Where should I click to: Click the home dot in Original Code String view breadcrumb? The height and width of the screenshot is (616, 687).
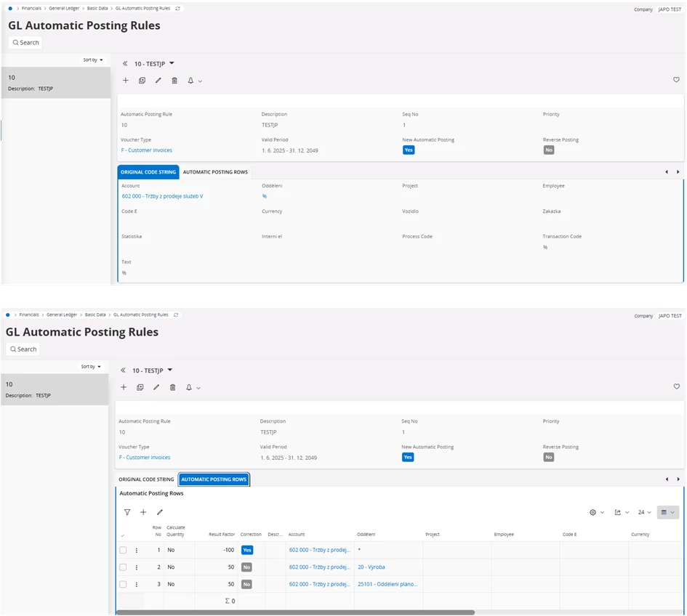[x=10, y=8]
